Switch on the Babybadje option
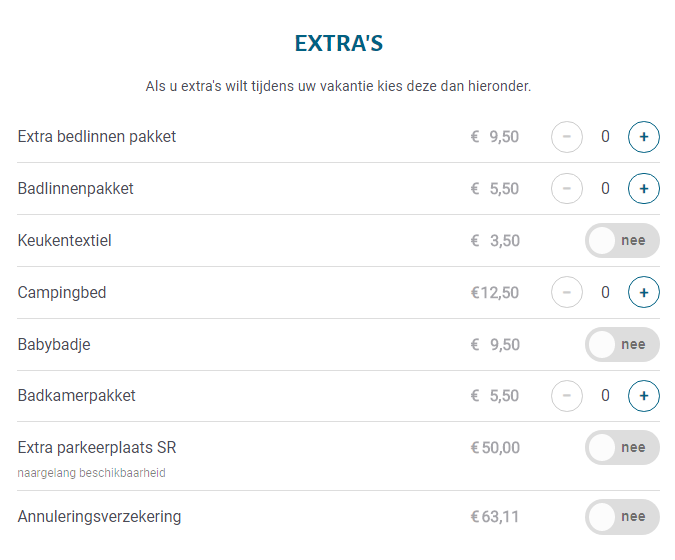 (622, 345)
